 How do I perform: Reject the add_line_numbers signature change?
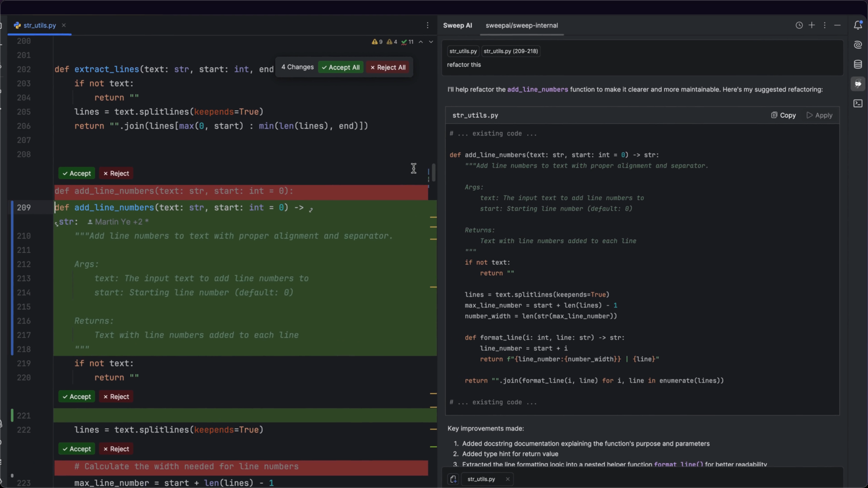[x=116, y=173]
